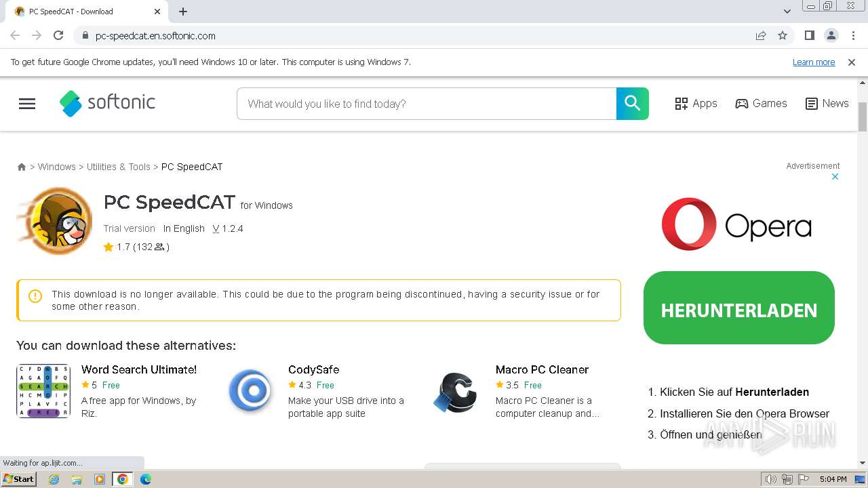Image resolution: width=868 pixels, height=488 pixels.
Task: Click the address bar URL
Action: (x=155, y=36)
